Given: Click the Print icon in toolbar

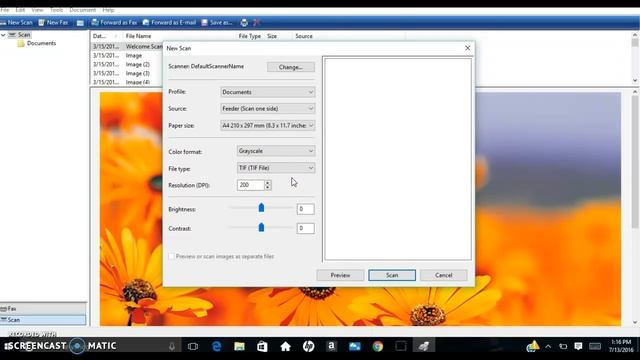Looking at the screenshot, I should pyautogui.click(x=244, y=22).
